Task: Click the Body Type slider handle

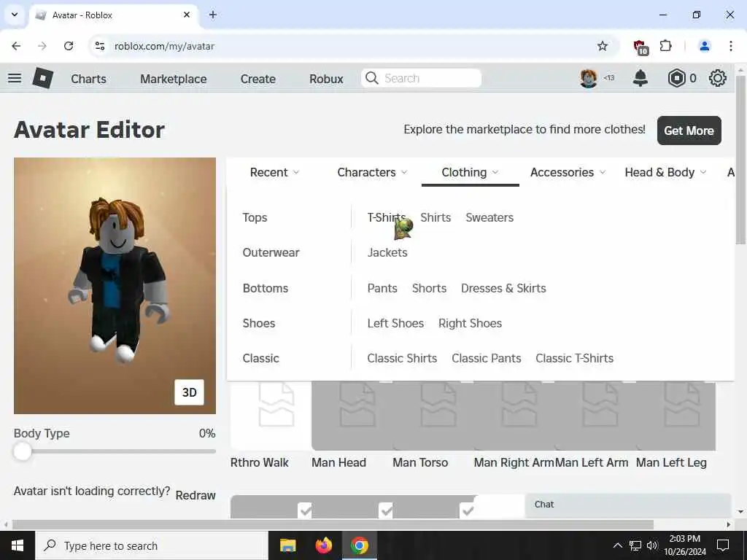Action: tap(23, 451)
